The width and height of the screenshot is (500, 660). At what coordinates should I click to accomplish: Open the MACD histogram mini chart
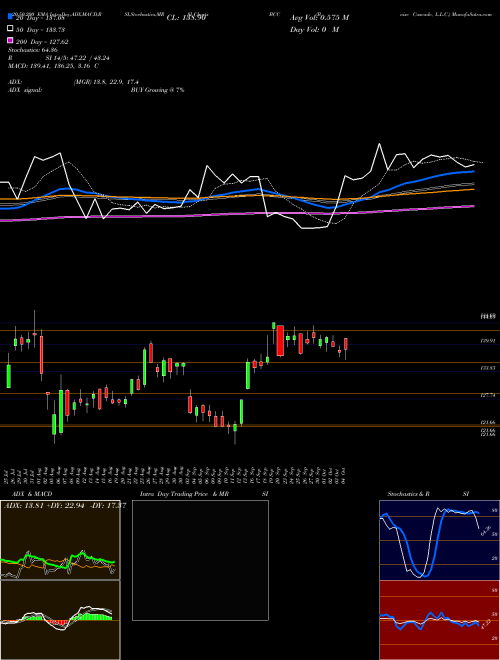pos(60,620)
